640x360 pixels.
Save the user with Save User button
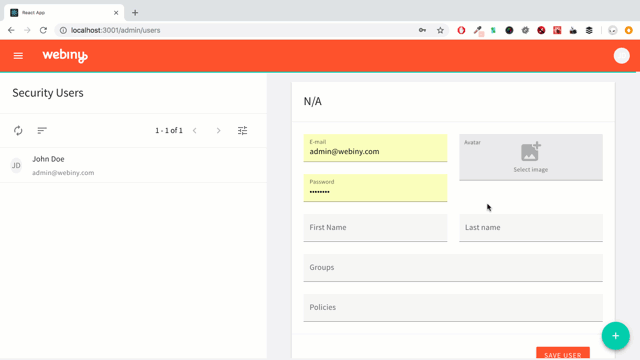pos(563,353)
